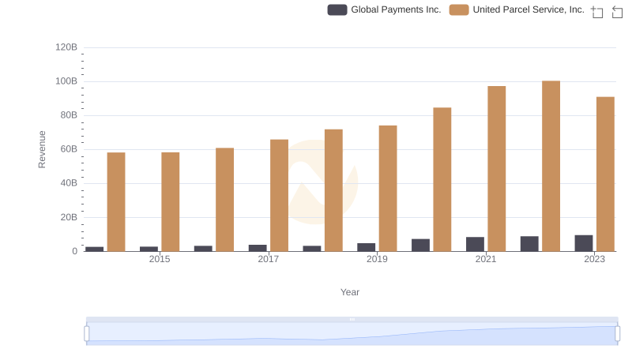
Task: Click the 60B y-axis label
Action: [x=69, y=149]
